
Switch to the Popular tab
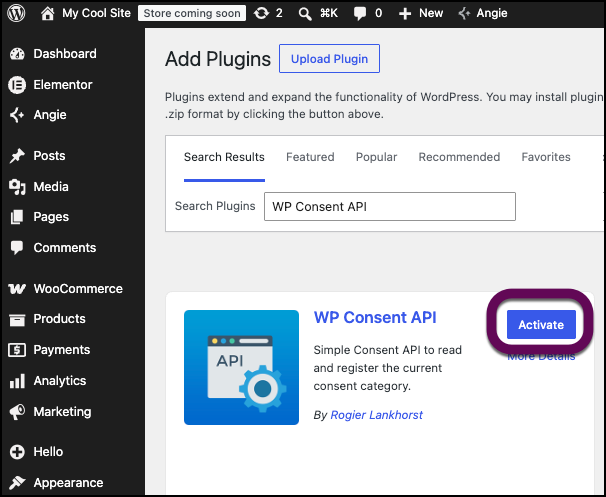coord(376,157)
